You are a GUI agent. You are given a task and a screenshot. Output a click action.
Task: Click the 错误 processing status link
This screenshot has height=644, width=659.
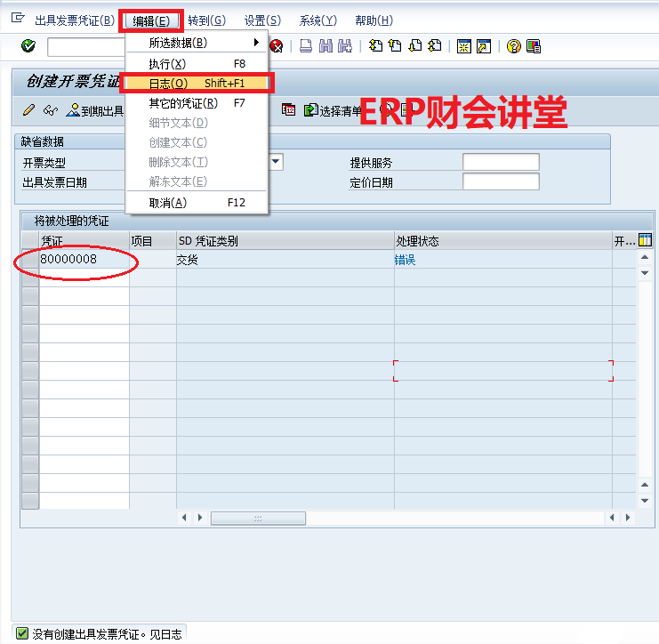click(406, 260)
